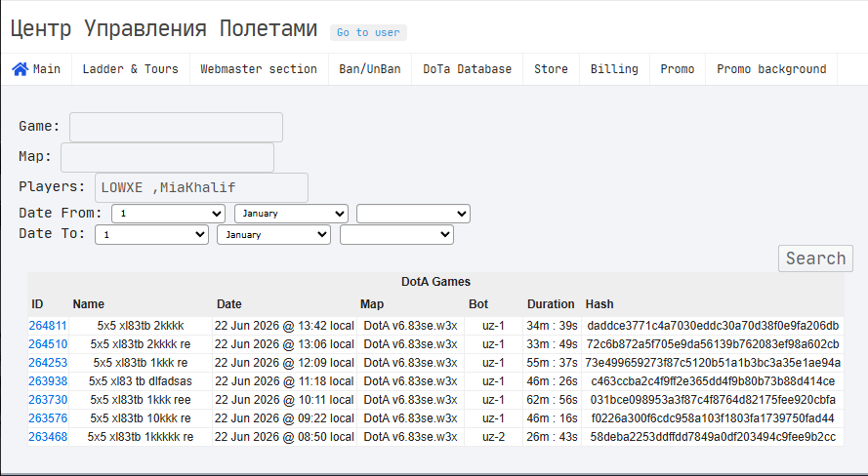Viewport: 868px width, 476px height.
Task: Click the Search button
Action: pyautogui.click(x=815, y=258)
